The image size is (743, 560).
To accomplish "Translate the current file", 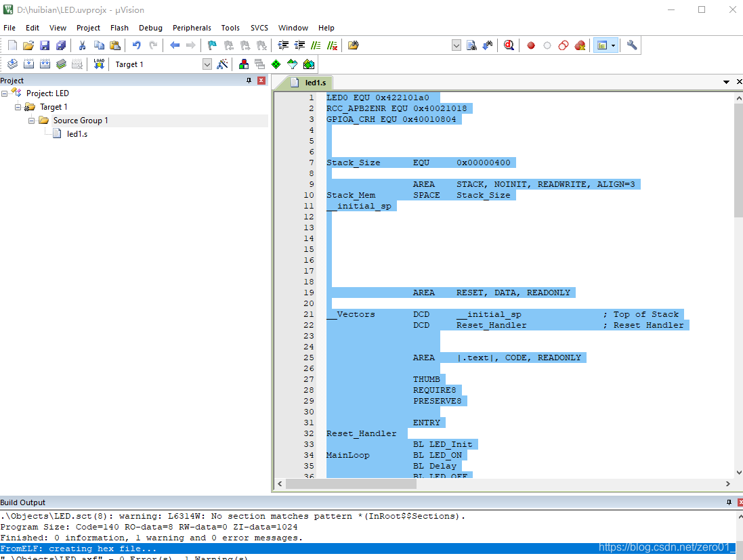I will point(12,64).
